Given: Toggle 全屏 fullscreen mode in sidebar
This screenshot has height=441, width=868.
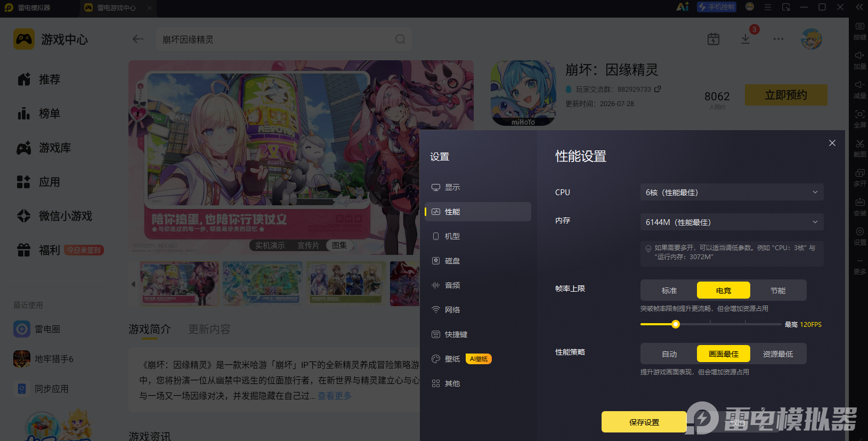Looking at the screenshot, I should [x=859, y=118].
